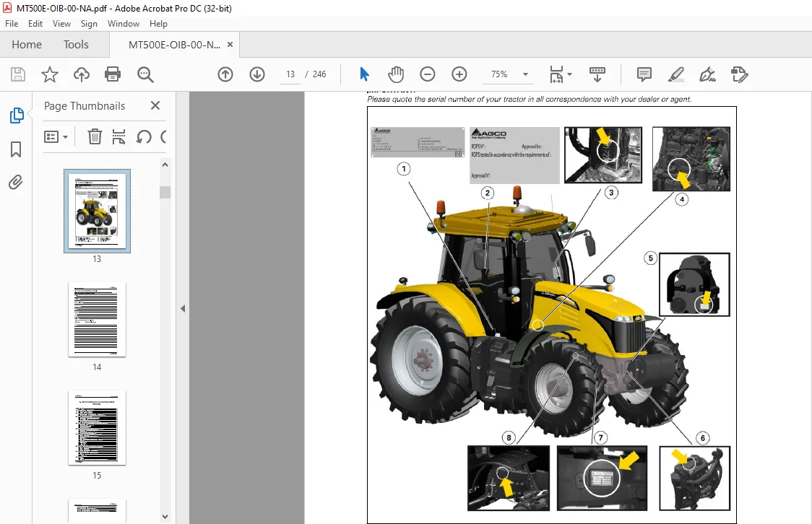Zoom in with the plus button
812x524 pixels.
click(x=459, y=74)
